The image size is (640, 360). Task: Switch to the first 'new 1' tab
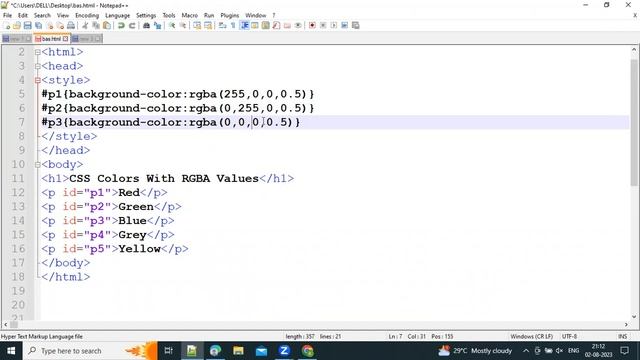[x=17, y=39]
